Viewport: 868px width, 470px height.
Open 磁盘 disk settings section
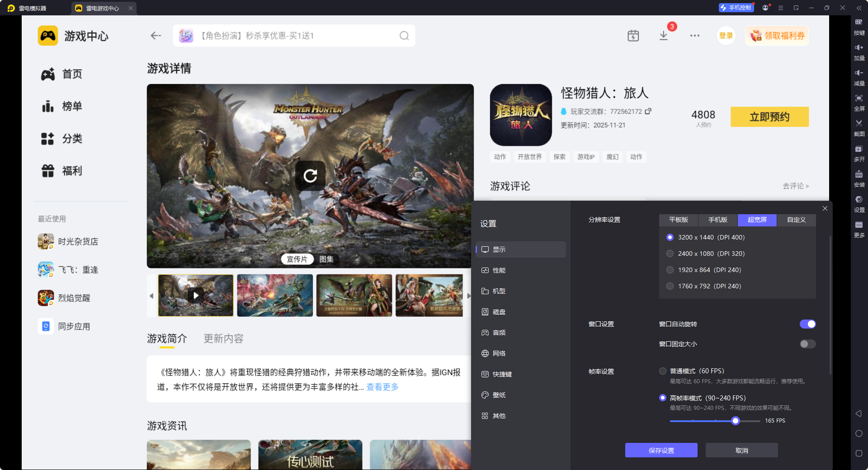521,312
